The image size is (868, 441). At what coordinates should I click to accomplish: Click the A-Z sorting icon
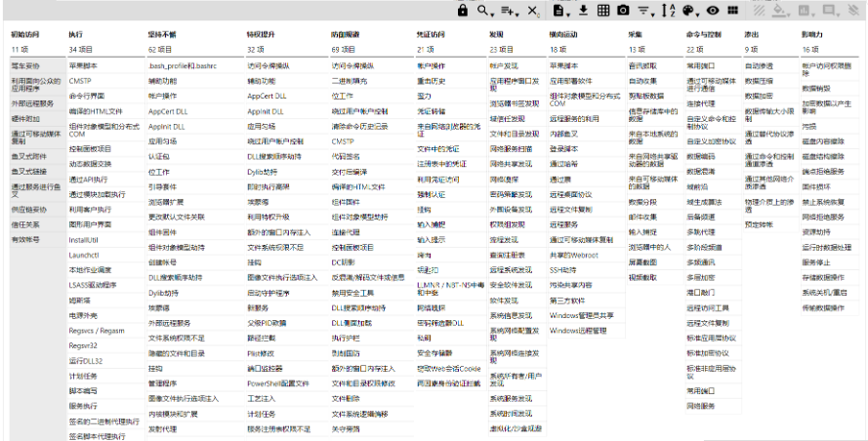(669, 10)
